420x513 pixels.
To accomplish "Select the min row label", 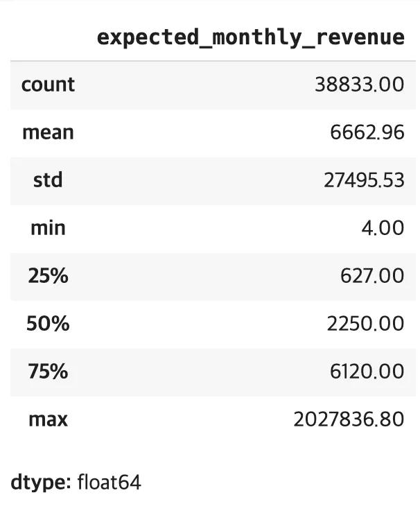I will [48, 228].
